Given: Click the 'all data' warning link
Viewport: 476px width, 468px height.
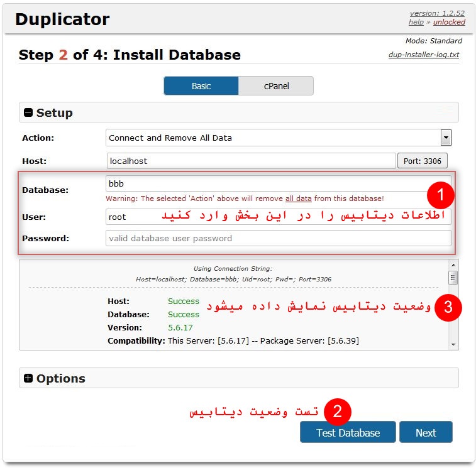Looking at the screenshot, I should point(299,199).
